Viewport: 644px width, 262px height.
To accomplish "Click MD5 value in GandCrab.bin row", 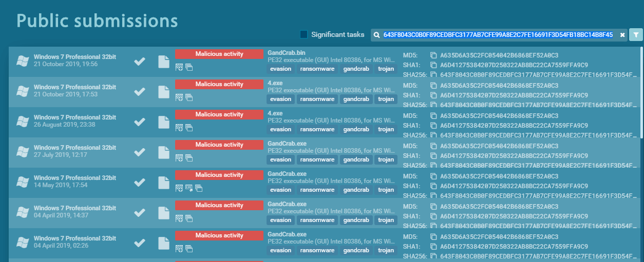I will click(x=499, y=55).
